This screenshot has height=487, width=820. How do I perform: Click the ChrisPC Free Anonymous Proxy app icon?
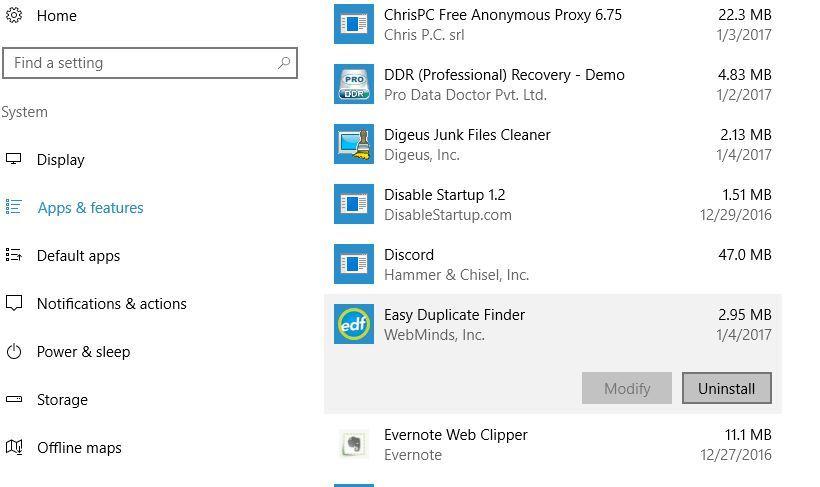(x=354, y=24)
